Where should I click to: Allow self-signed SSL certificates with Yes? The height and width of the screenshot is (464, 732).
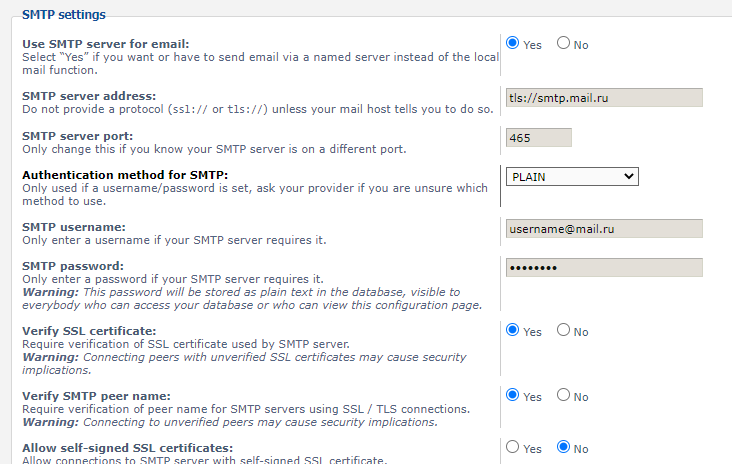pos(513,448)
